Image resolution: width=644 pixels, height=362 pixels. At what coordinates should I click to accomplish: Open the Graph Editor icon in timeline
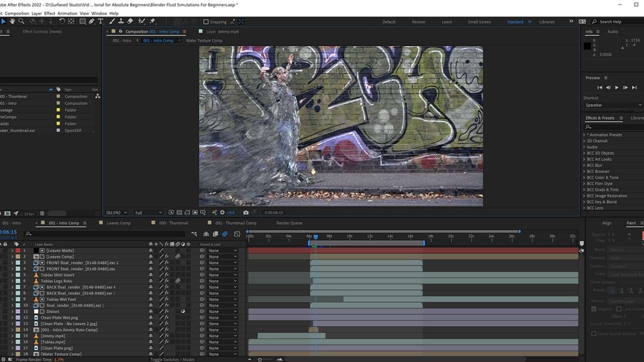click(x=237, y=234)
